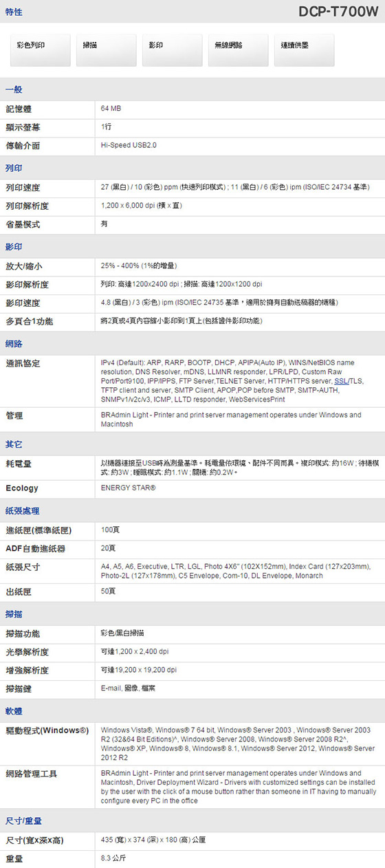Open the SSL link in protocols
Screen dimensions: 385x868
click(x=341, y=380)
